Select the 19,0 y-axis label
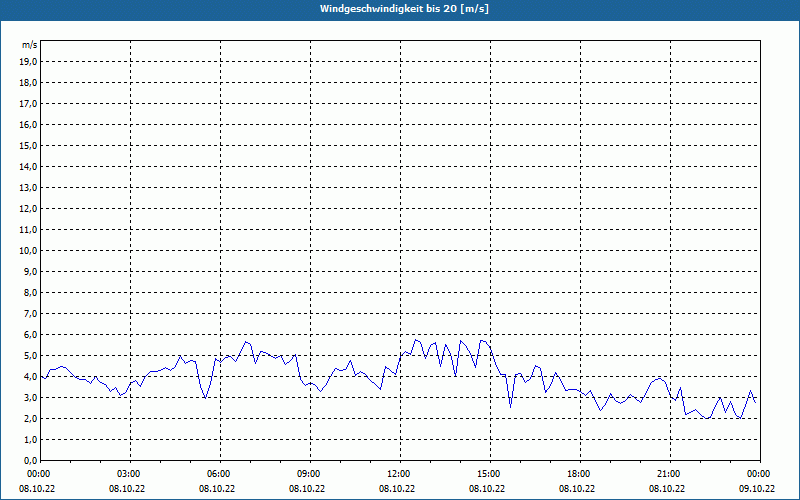 [28, 62]
